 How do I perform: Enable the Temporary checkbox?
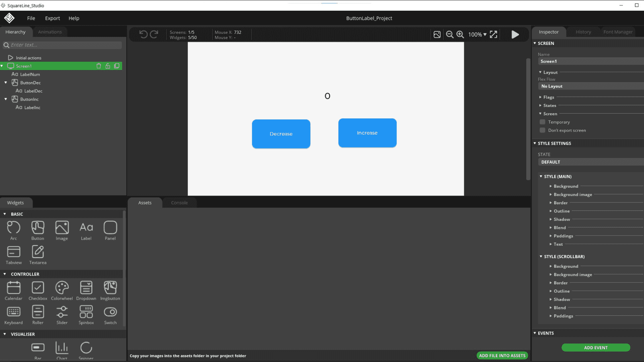[542, 122]
